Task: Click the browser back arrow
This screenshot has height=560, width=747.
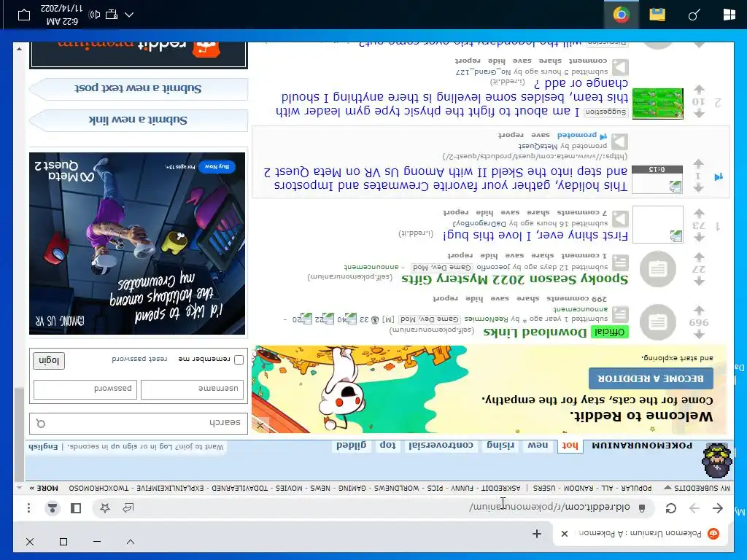Action: click(718, 508)
